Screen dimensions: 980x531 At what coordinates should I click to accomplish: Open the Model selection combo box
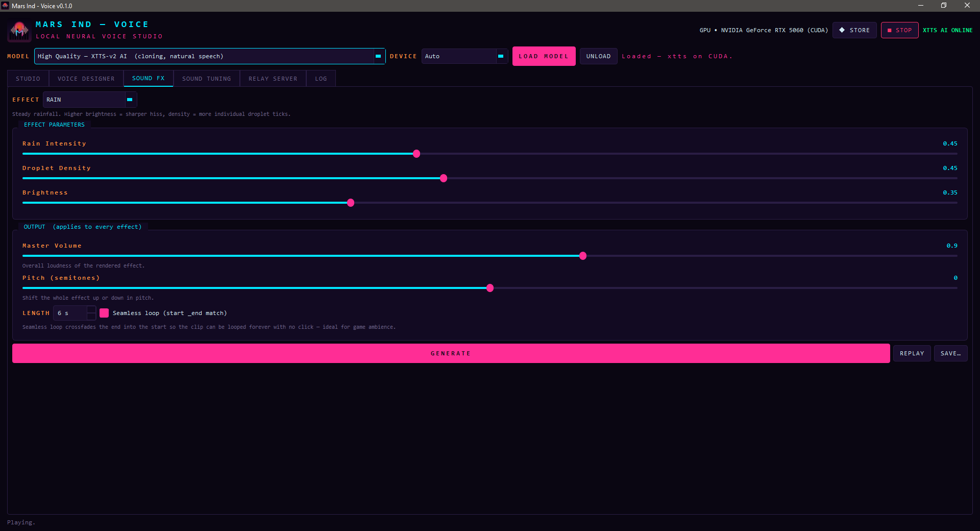pos(210,56)
